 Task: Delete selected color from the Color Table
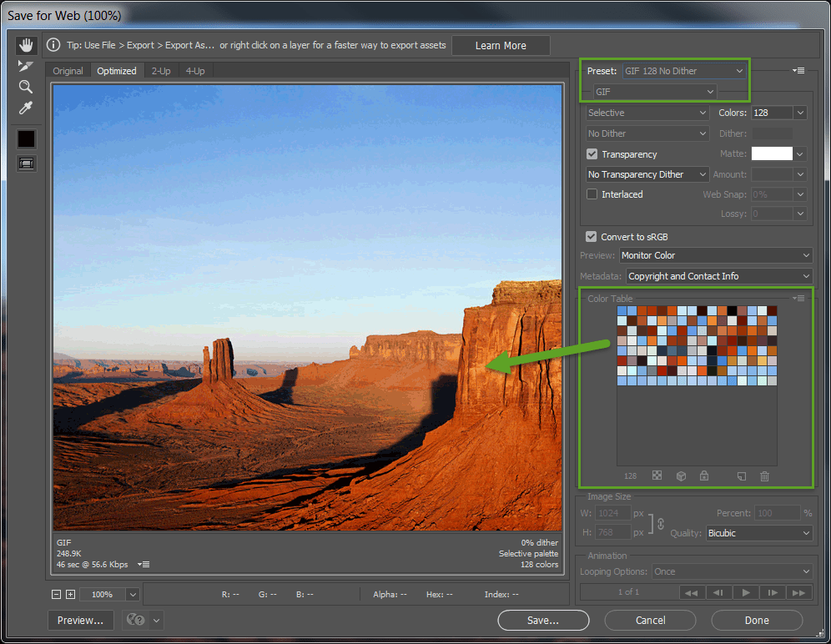(x=764, y=475)
